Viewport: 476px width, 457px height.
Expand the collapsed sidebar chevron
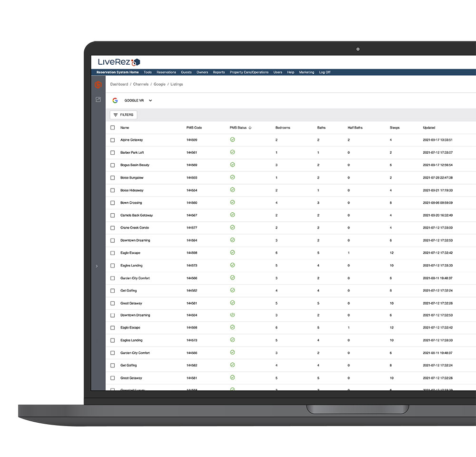click(97, 266)
